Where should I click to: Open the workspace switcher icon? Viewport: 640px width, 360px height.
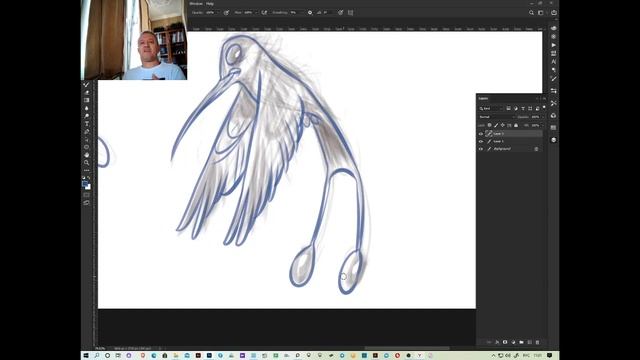[541, 13]
